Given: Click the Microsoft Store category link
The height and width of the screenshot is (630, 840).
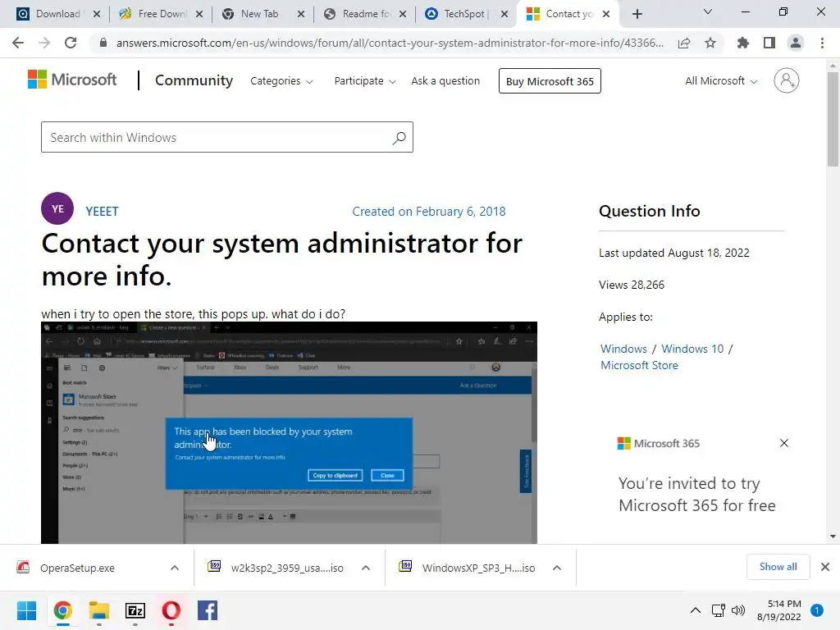Looking at the screenshot, I should coord(639,365).
